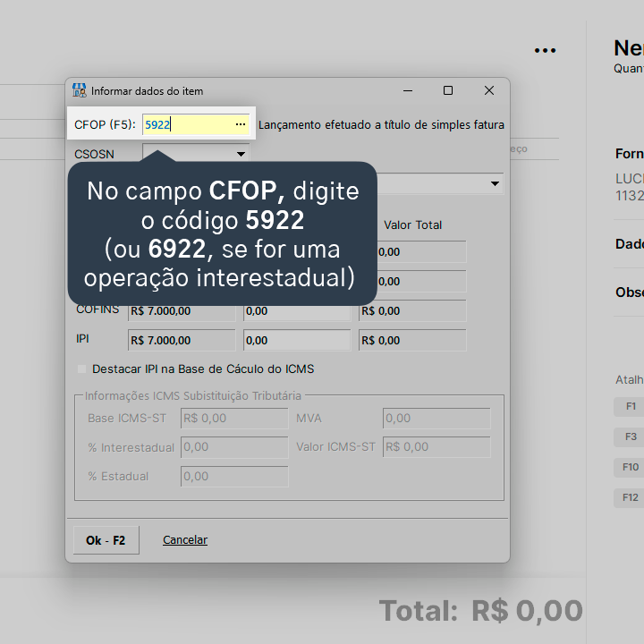This screenshot has height=644, width=644.
Task: Click the F3 shortcut key in side panel
Action: (631, 436)
